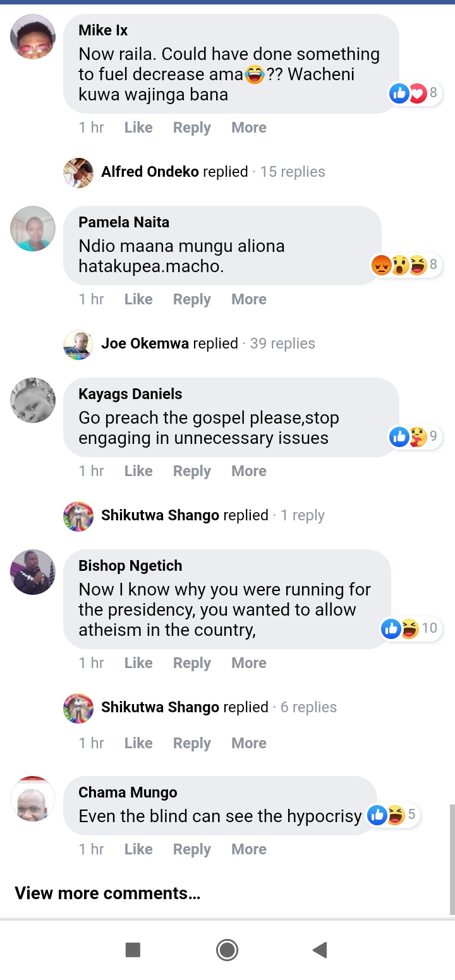The height and width of the screenshot is (980, 455).
Task: Like Chama Mungo's comment
Action: [x=138, y=849]
